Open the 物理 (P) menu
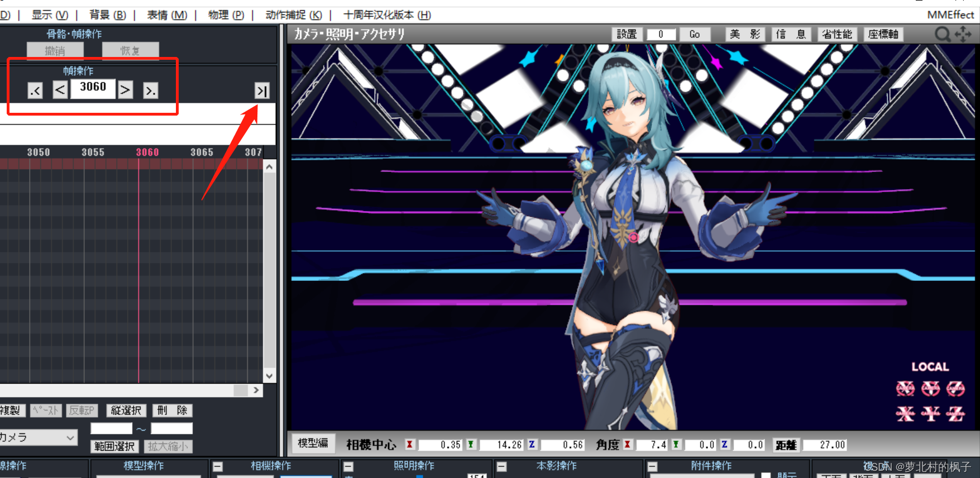The image size is (980, 478). click(226, 15)
